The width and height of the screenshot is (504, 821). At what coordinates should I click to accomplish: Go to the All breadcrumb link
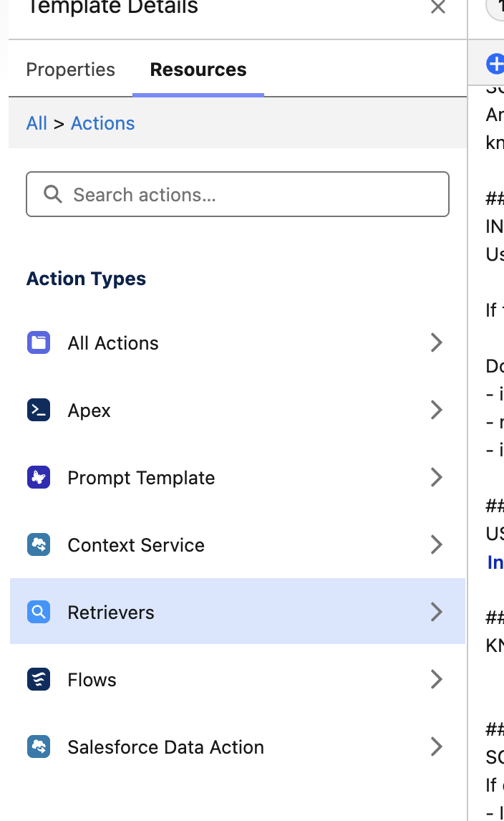pos(37,123)
